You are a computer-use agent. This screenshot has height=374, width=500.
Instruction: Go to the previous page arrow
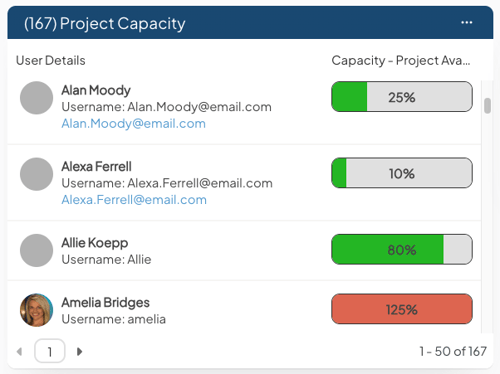point(19,351)
